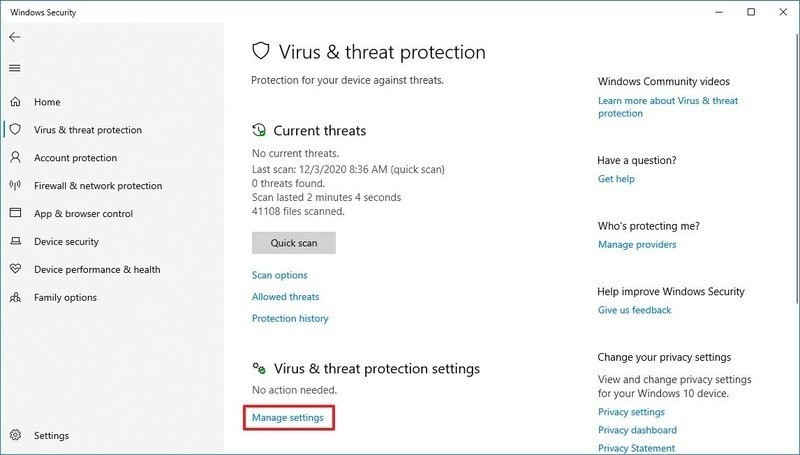800x455 pixels.
Task: Select the Device security laptop icon
Action: (15, 241)
